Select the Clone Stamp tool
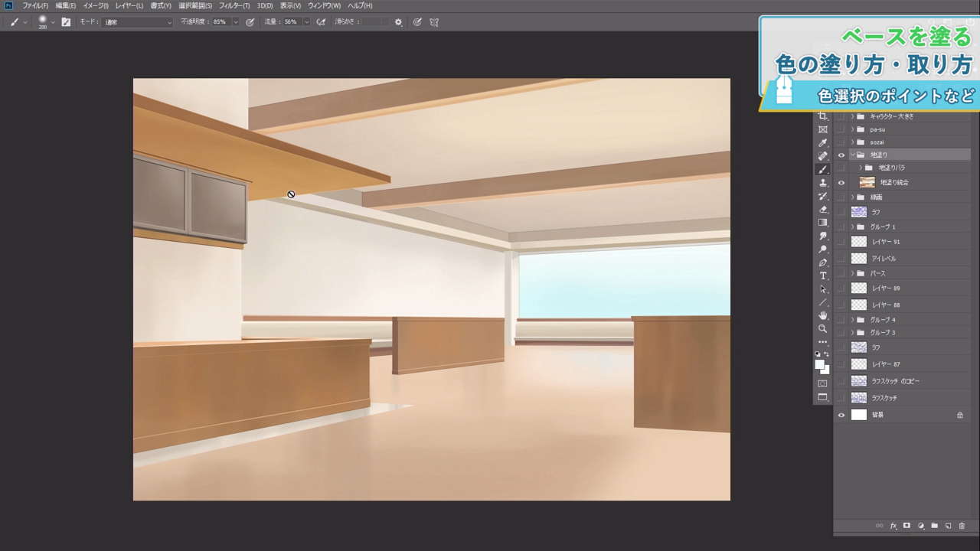 pos(823,183)
